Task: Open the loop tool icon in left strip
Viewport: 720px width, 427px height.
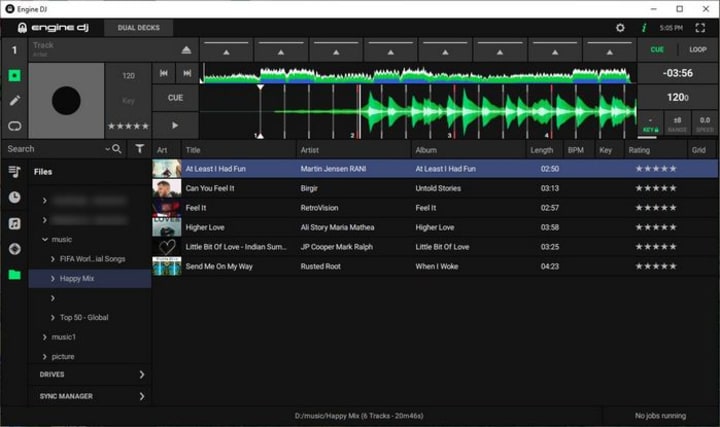Action: coord(14,126)
